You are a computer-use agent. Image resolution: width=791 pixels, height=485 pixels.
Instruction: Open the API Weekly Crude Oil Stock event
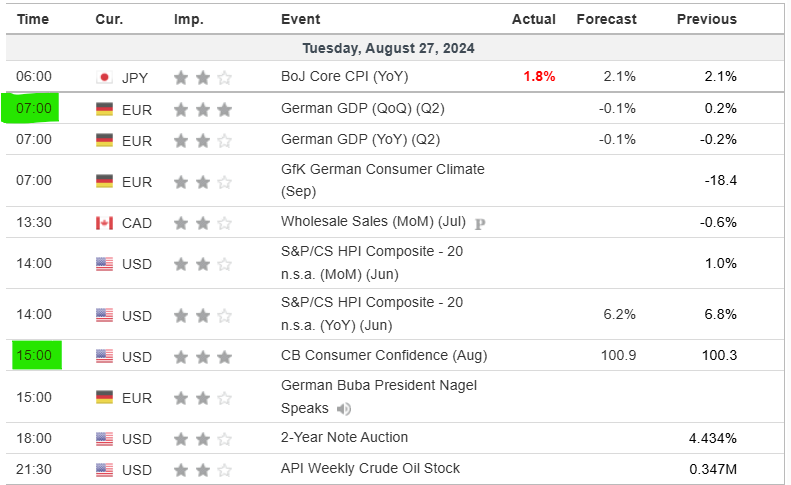click(370, 469)
